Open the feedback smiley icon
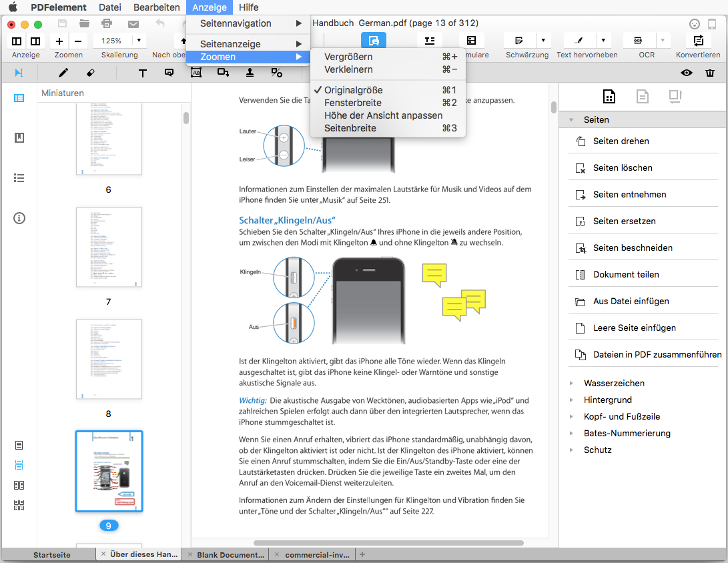The height and width of the screenshot is (563, 728). tap(695, 24)
